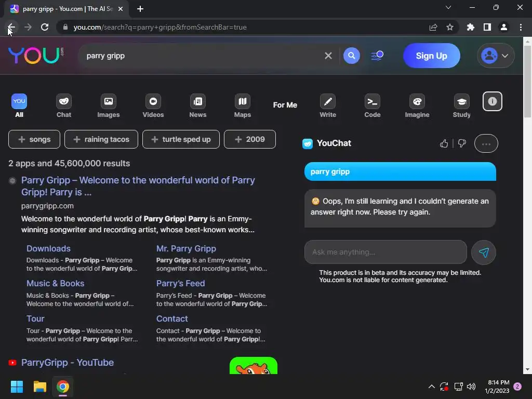Open the Imagine app
The width and height of the screenshot is (532, 399).
tap(417, 106)
